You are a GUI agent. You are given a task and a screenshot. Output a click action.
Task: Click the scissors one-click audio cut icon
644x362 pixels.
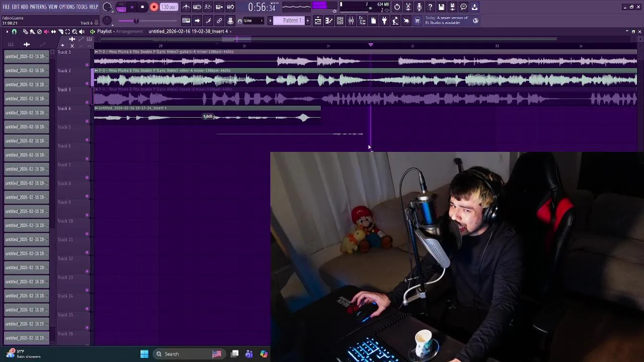(408, 7)
